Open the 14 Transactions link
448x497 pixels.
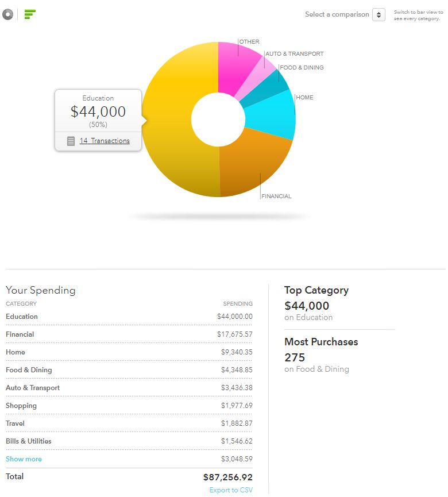click(105, 140)
